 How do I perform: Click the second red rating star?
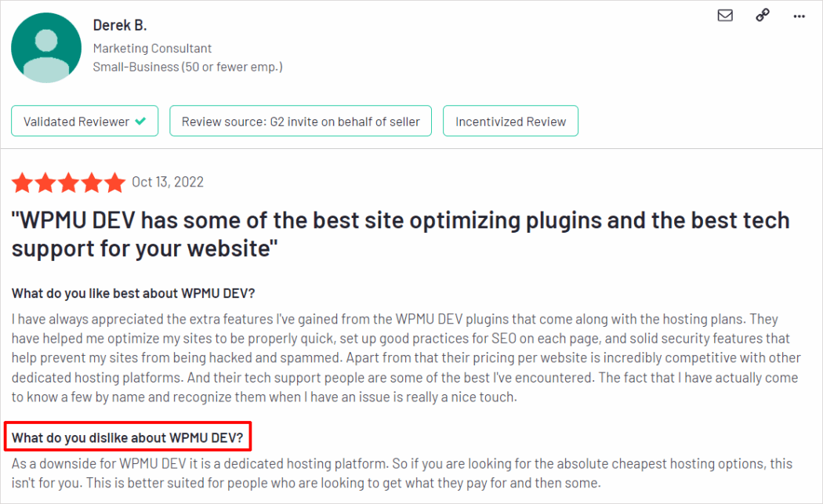coord(45,183)
